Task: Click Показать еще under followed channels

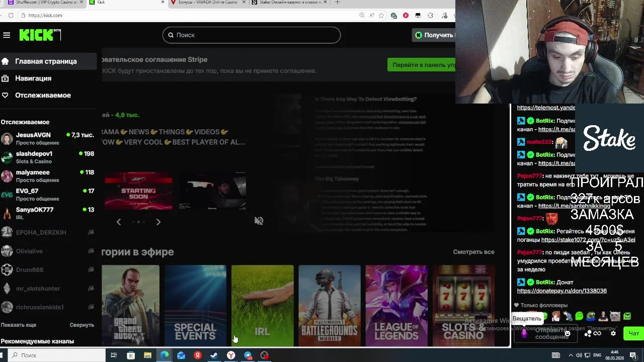Action: [x=19, y=325]
